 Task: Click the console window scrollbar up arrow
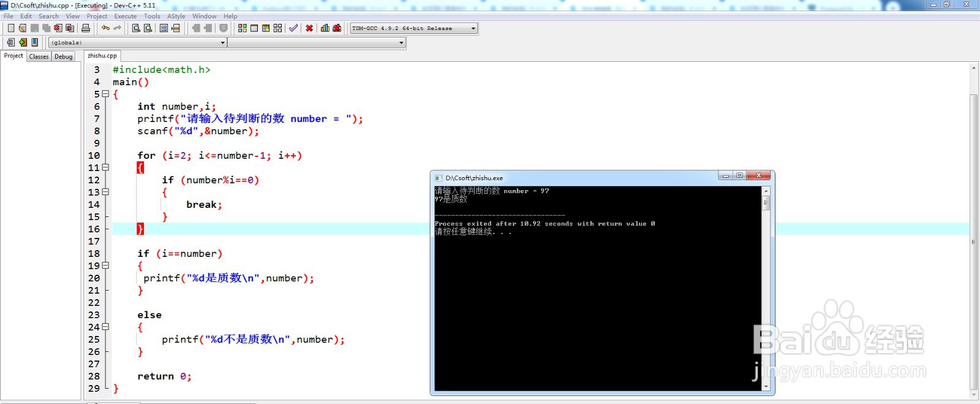click(x=766, y=191)
